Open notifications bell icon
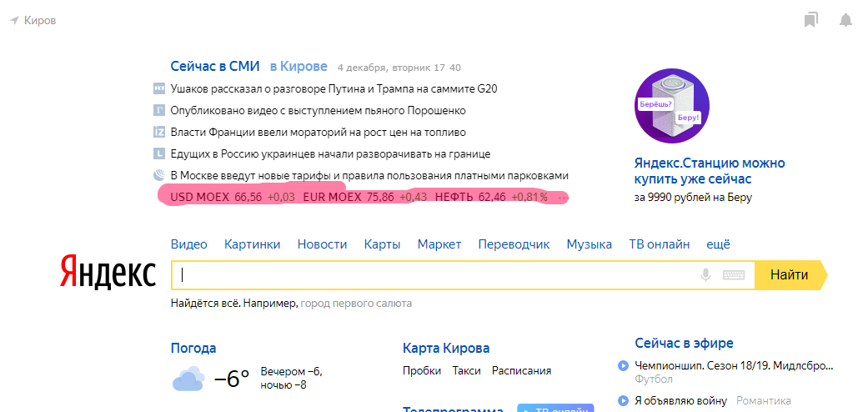The image size is (868, 412). coord(845,21)
